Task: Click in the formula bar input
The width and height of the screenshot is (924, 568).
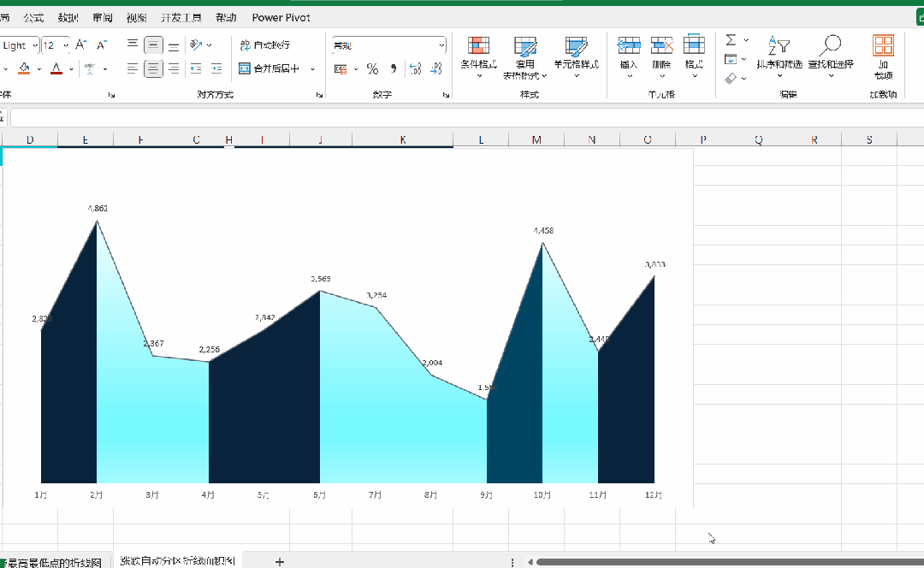Action: click(467, 118)
